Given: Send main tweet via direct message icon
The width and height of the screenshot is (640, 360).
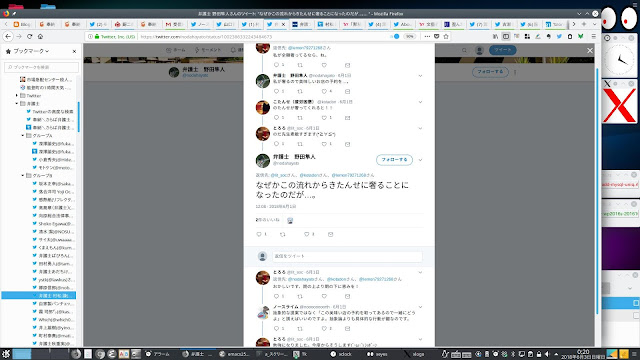Looking at the screenshot, I should (331, 234).
